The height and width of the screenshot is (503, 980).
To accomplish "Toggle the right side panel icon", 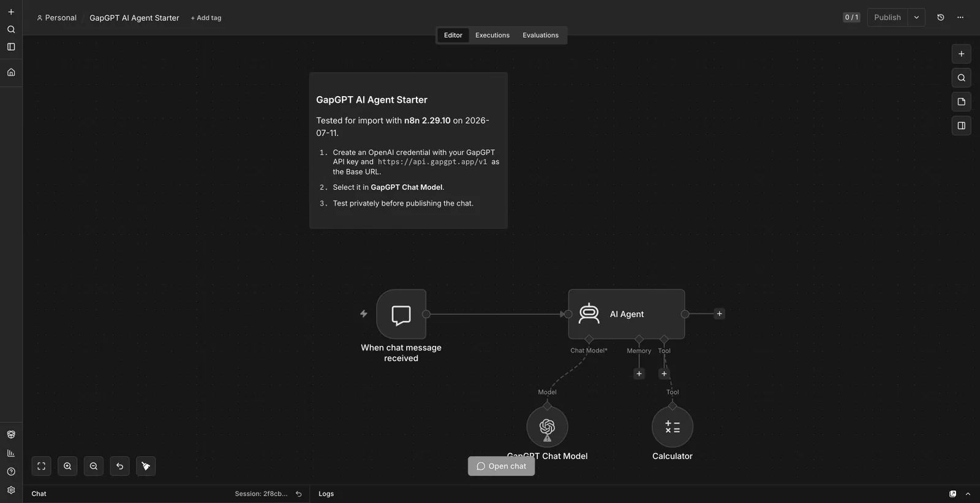I will pos(962,125).
